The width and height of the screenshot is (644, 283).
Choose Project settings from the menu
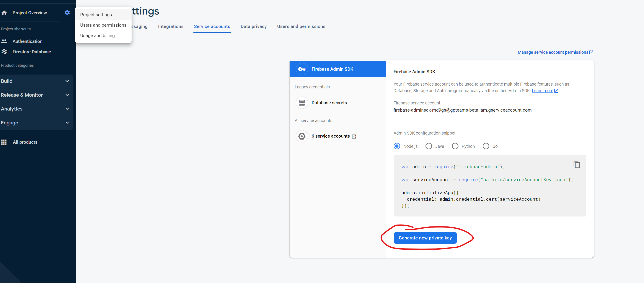point(103,15)
